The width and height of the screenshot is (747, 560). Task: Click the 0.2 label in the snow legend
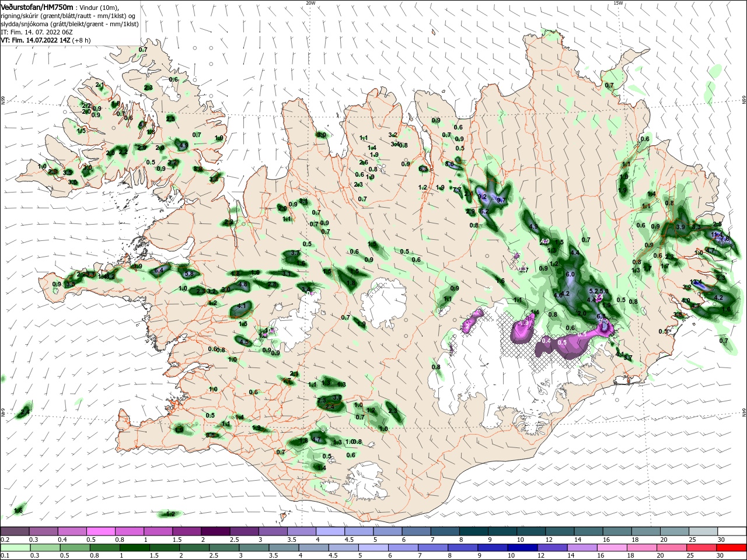[x=5, y=540]
